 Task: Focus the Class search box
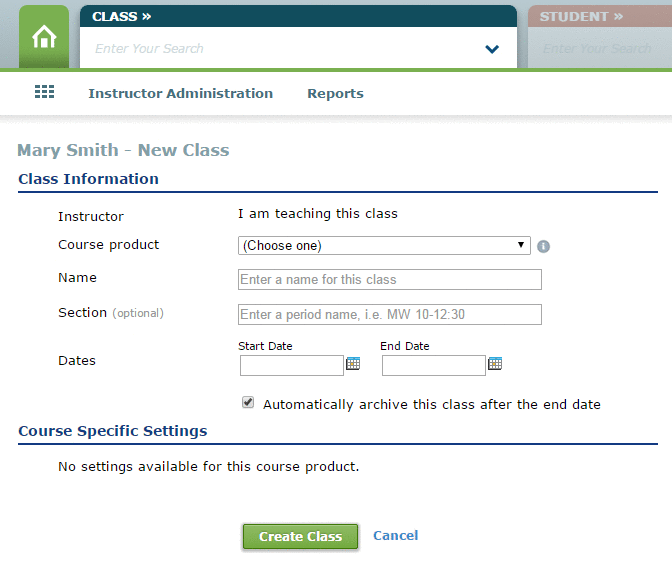point(283,48)
